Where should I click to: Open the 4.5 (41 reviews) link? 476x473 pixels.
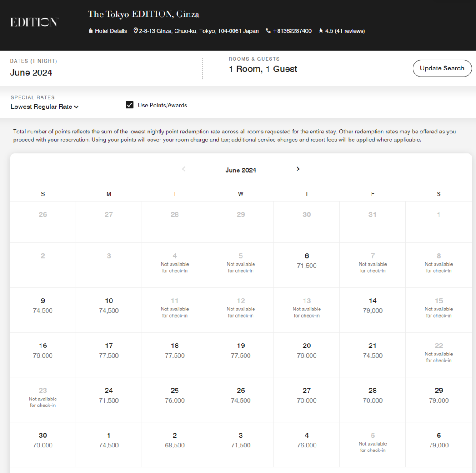(345, 31)
